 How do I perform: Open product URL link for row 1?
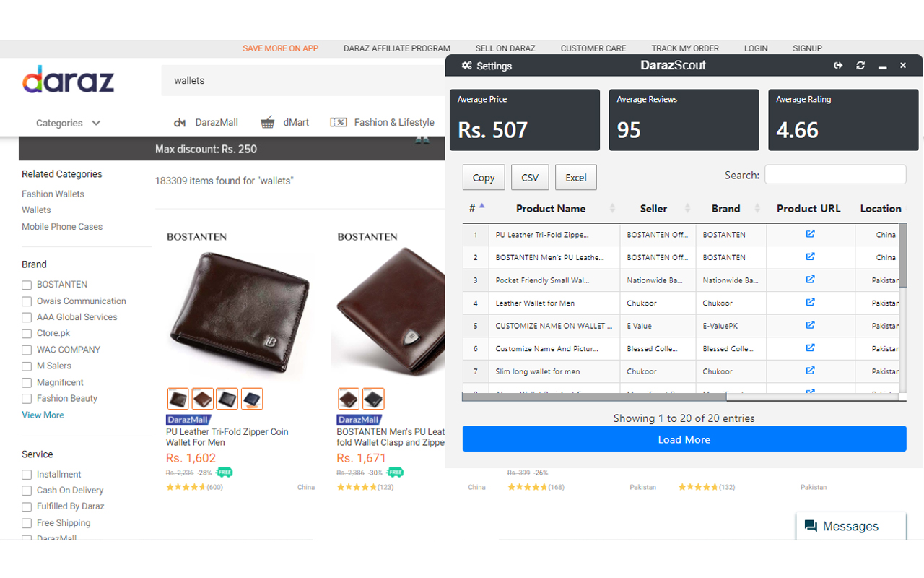(x=810, y=234)
